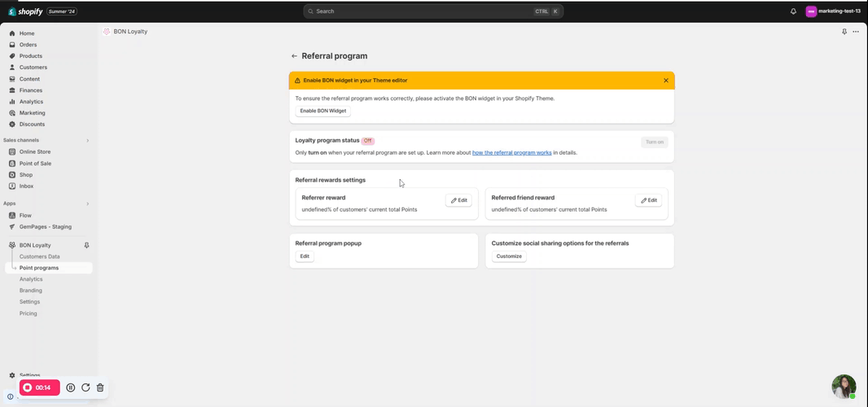This screenshot has width=868, height=407.
Task: Pause the screen recording
Action: (71, 387)
